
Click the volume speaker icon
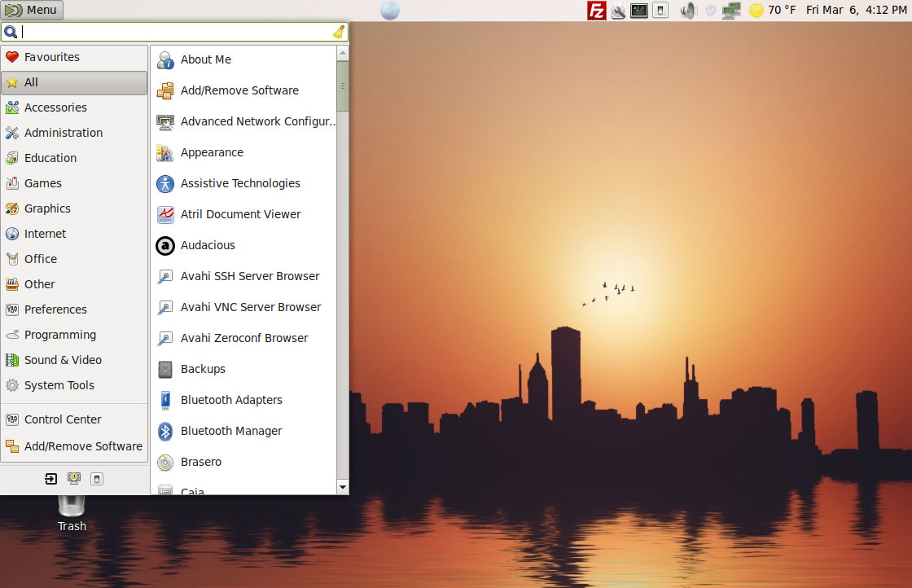click(x=688, y=11)
